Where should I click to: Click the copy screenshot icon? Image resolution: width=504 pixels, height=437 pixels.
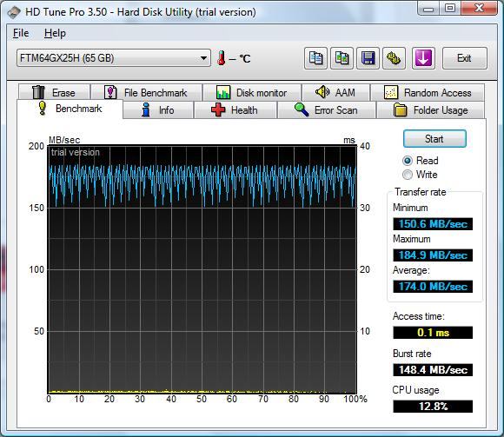point(342,58)
